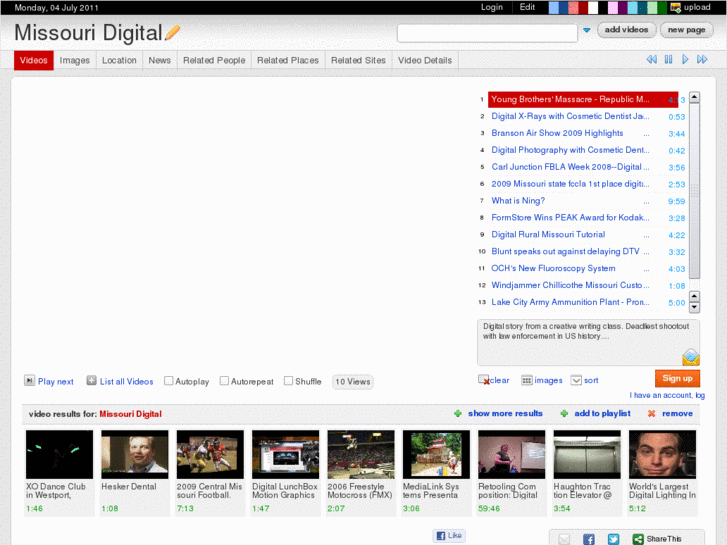The image size is (727, 545).
Task: Click the Login link
Action: tap(491, 7)
